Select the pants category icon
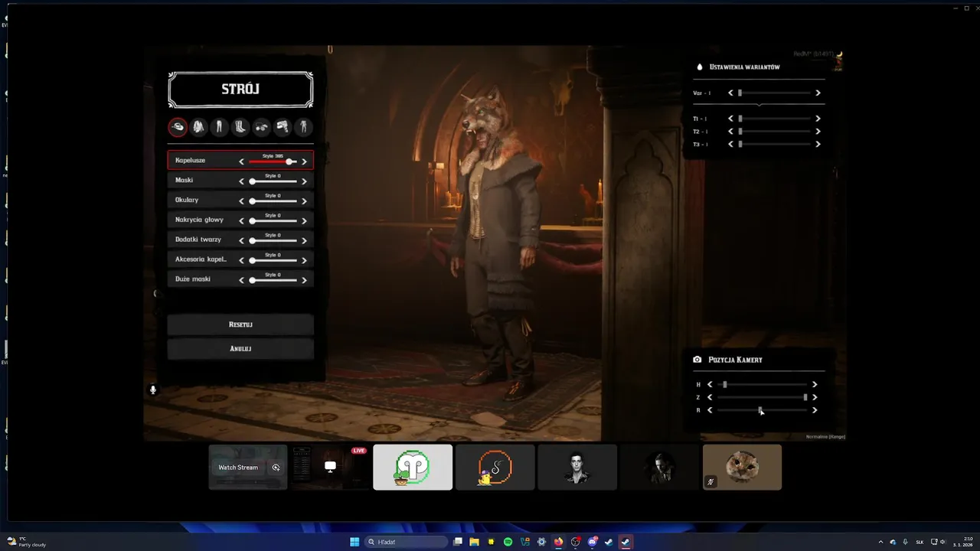Image resolution: width=980 pixels, height=551 pixels. pos(220,127)
